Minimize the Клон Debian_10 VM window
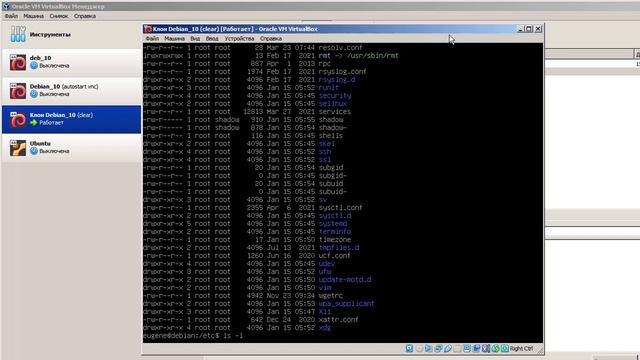 (x=520, y=29)
